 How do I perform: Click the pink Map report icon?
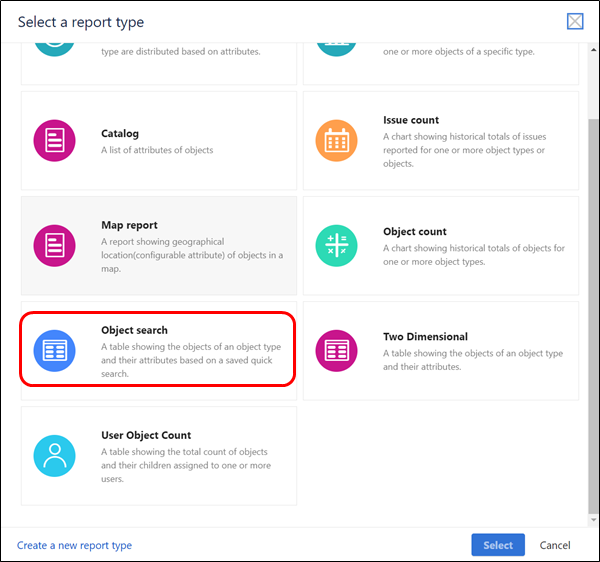click(54, 246)
